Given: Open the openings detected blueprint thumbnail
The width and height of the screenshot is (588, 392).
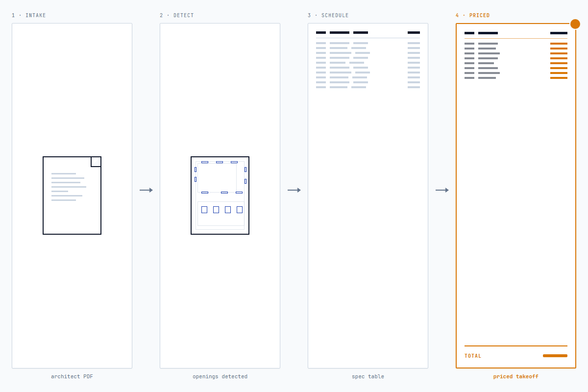Looking at the screenshot, I should tap(220, 195).
